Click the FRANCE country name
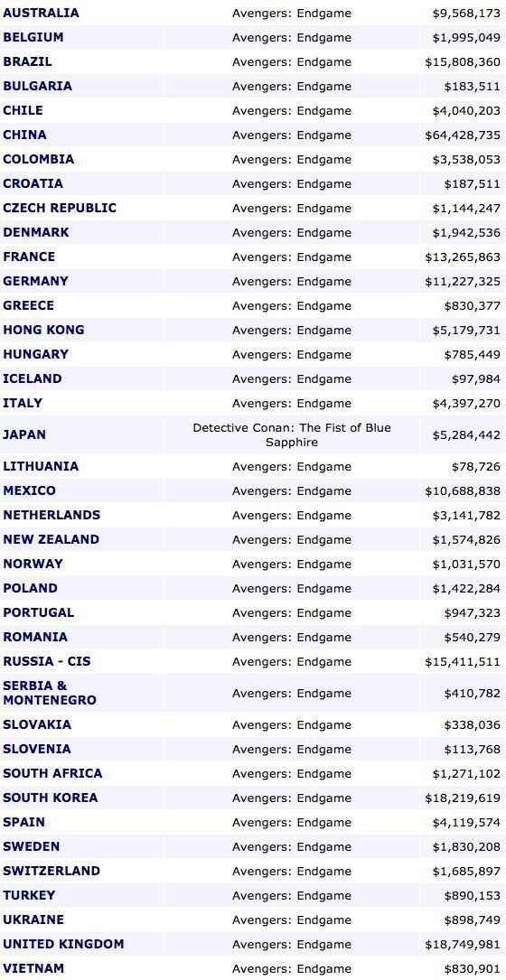The image size is (506, 980). tap(29, 257)
